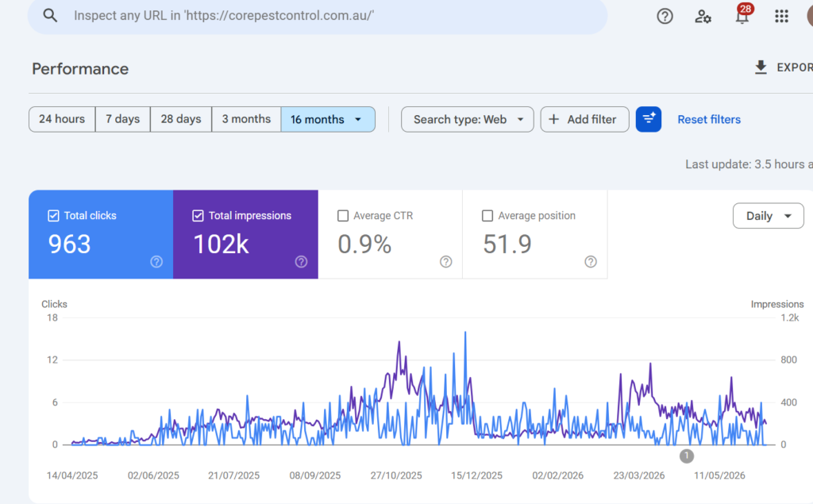Click help icon on Average position card
This screenshot has height=504, width=813.
(x=591, y=262)
